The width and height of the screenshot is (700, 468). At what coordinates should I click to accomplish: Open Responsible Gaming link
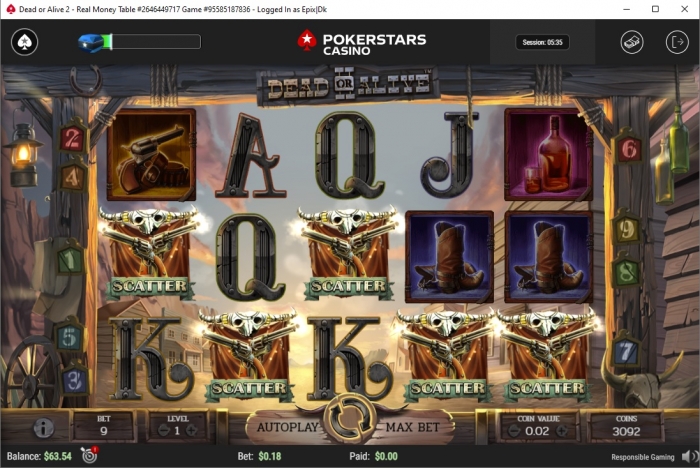point(642,457)
